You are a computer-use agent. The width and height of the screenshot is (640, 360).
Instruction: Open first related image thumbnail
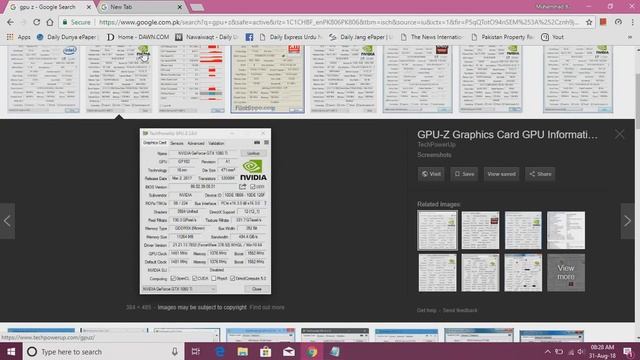437,230
